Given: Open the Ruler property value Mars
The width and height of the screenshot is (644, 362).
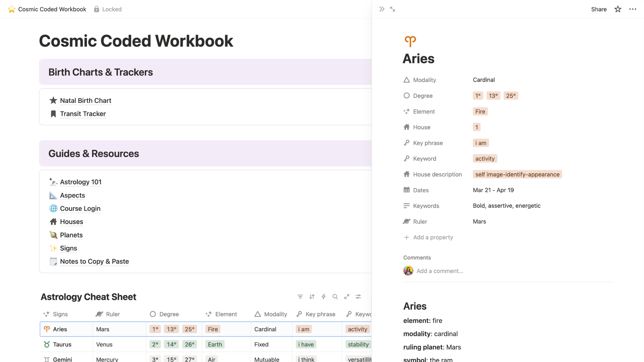Looking at the screenshot, I should click(x=479, y=221).
